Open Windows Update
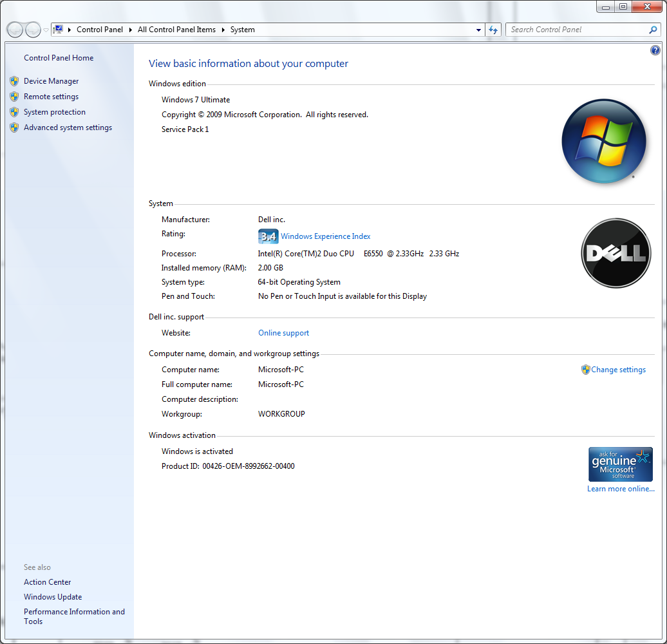 pos(53,597)
